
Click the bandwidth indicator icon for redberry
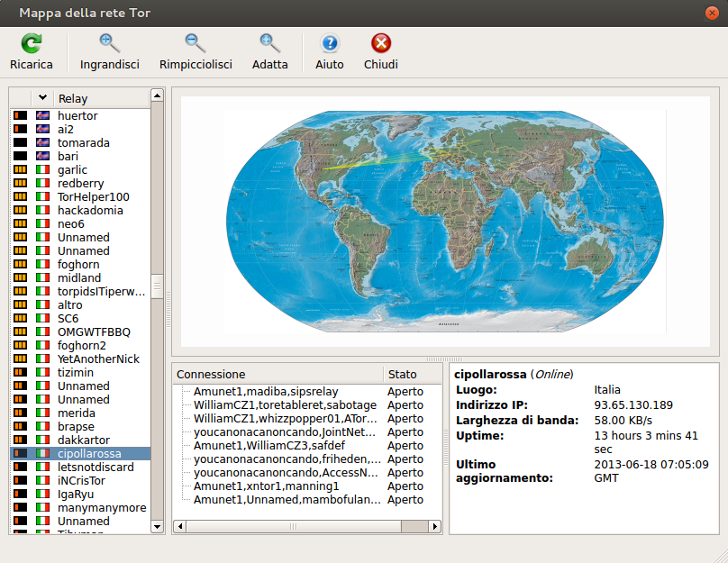point(21,183)
